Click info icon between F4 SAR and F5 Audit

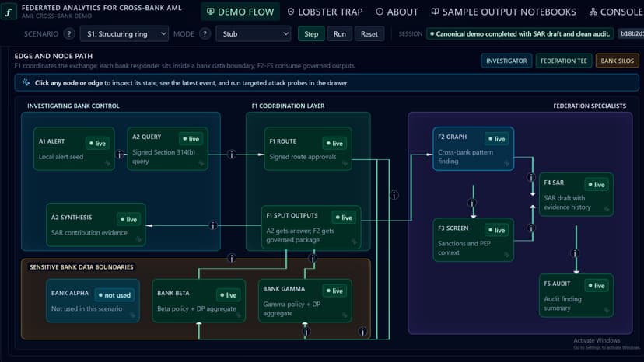tap(575, 253)
